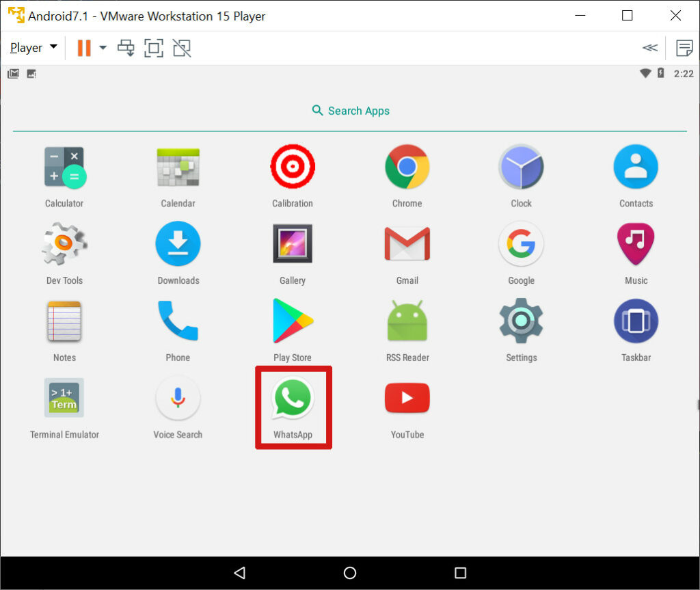
Task: Open the Gallery app
Action: point(293,244)
